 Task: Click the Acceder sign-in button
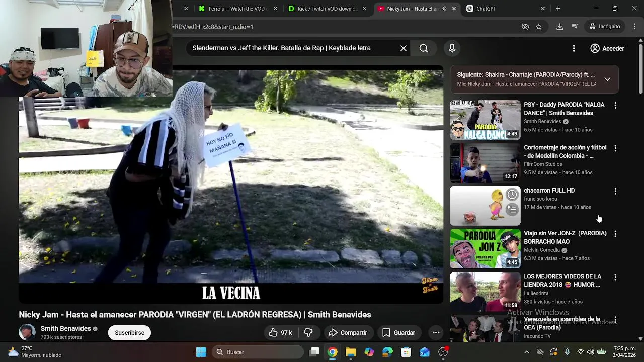(607, 48)
